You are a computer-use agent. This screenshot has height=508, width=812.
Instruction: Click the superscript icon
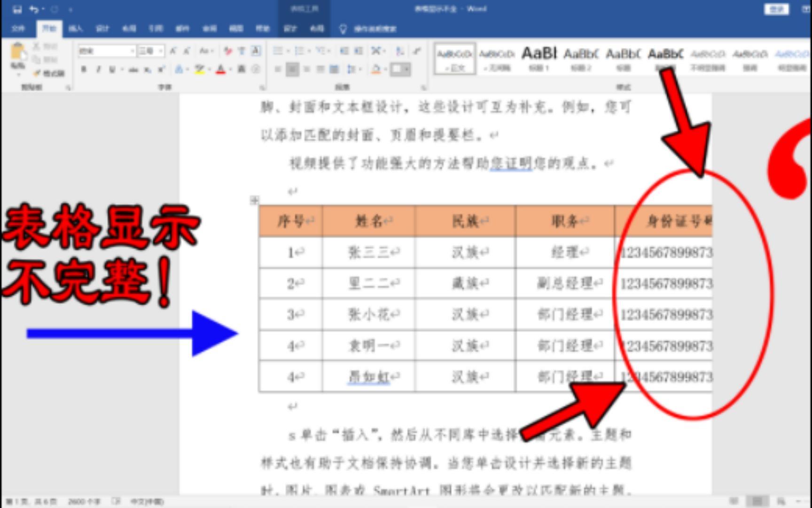pyautogui.click(x=161, y=69)
